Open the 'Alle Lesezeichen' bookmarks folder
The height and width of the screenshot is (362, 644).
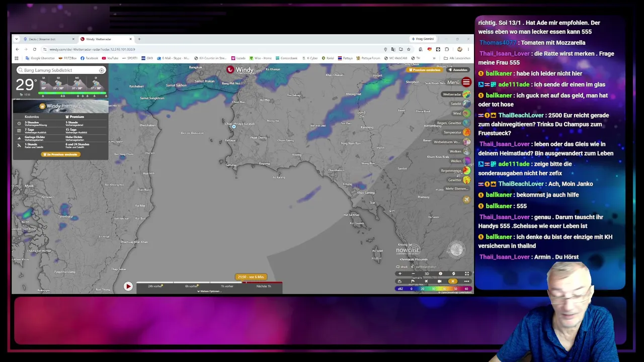coord(457,58)
